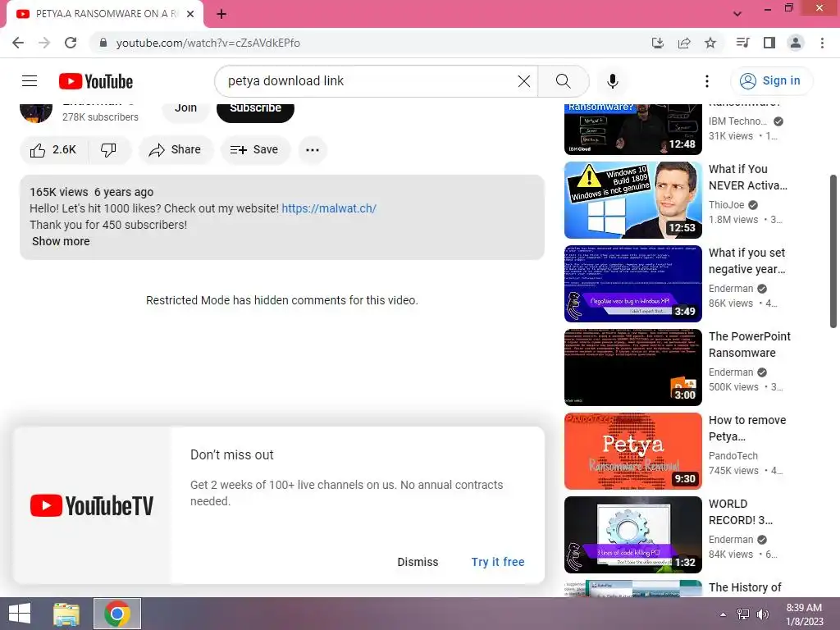The height and width of the screenshot is (630, 840).
Task: Go back in browser
Action: tap(18, 43)
